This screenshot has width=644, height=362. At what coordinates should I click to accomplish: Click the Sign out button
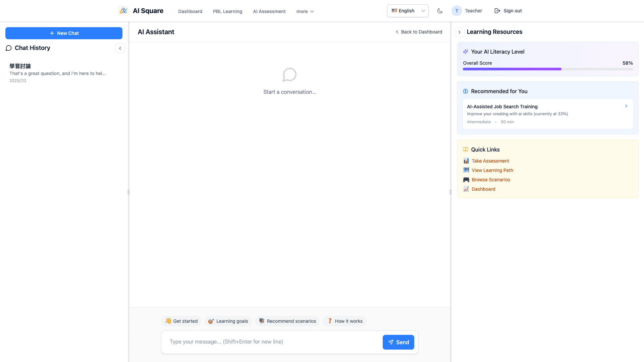[508, 11]
